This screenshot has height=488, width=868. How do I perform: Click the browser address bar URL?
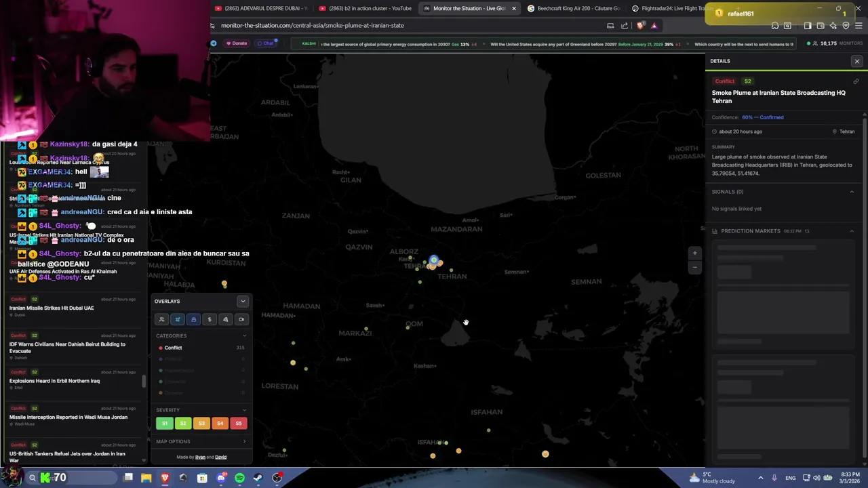313,26
